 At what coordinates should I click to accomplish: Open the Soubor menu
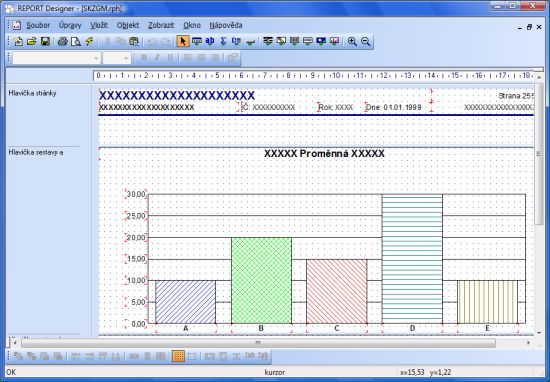[38, 25]
